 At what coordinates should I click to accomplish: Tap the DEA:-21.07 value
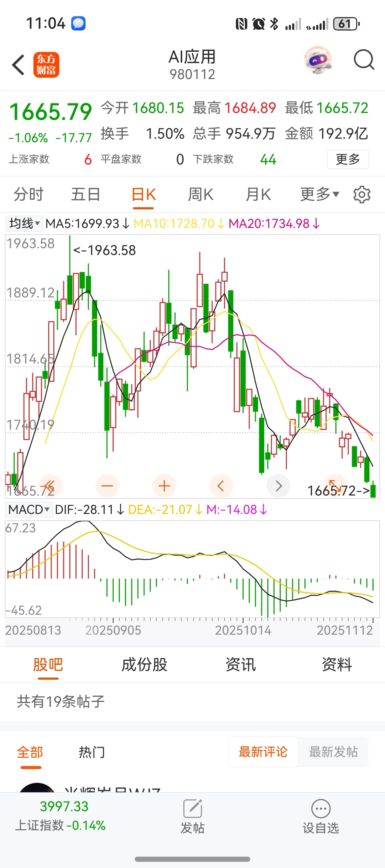[165, 509]
